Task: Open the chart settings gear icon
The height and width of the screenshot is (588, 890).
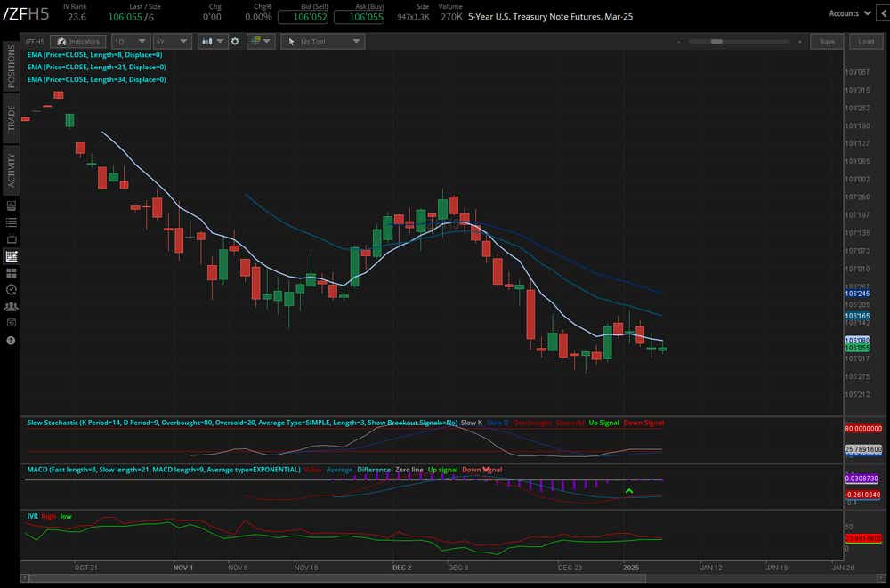Action: click(x=235, y=41)
